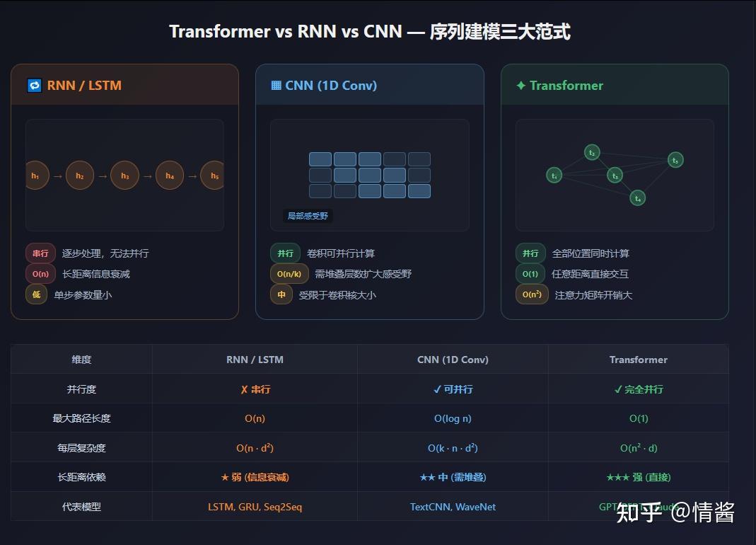
Task: Select the h₁ node in the RNN chain
Action: click(x=37, y=176)
